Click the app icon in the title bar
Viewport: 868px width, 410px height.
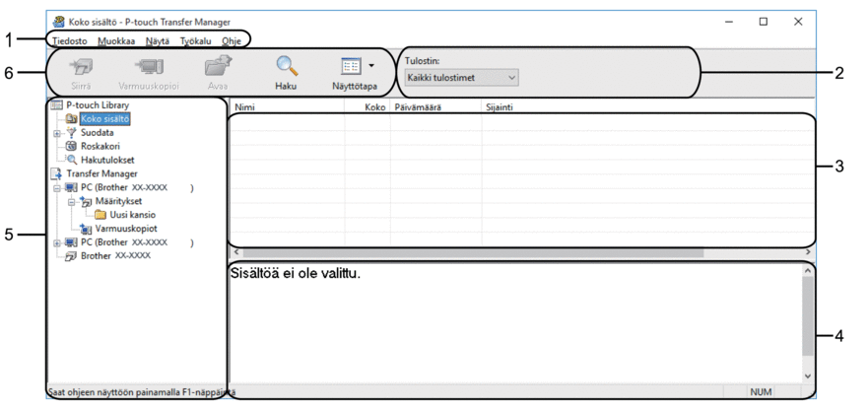point(58,22)
